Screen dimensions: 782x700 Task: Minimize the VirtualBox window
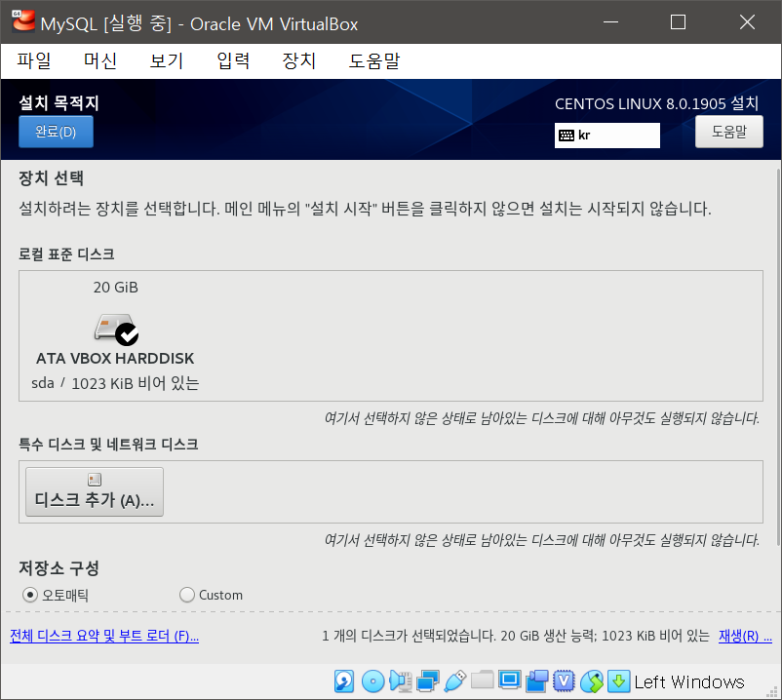click(610, 22)
